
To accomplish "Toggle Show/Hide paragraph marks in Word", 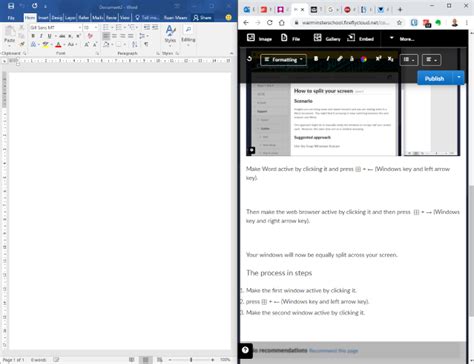I will click(x=146, y=44).
